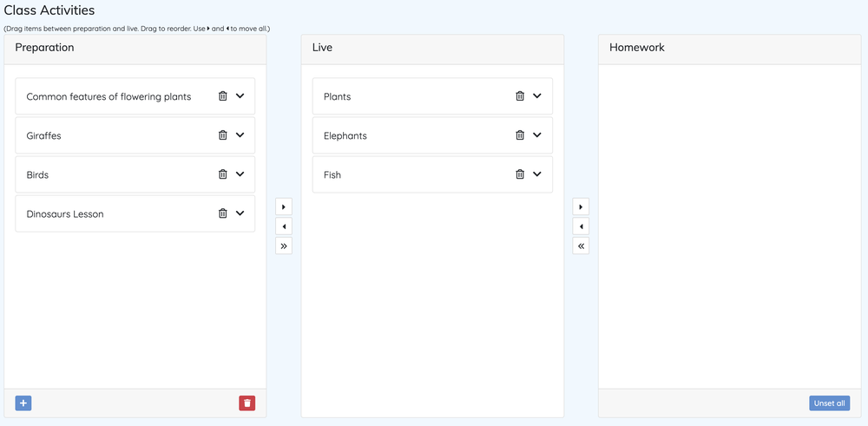Add a new activity with the blue plus button

click(x=23, y=403)
